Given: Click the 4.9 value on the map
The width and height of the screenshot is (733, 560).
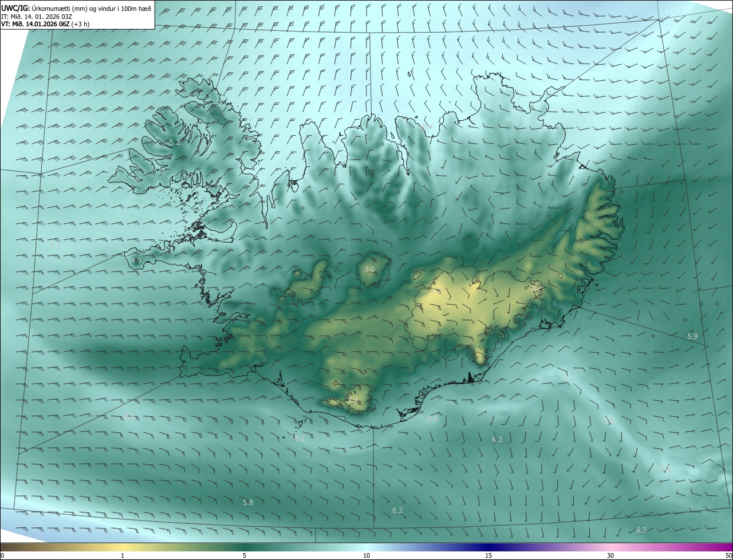Looking at the screenshot, I should (x=136, y=260).
